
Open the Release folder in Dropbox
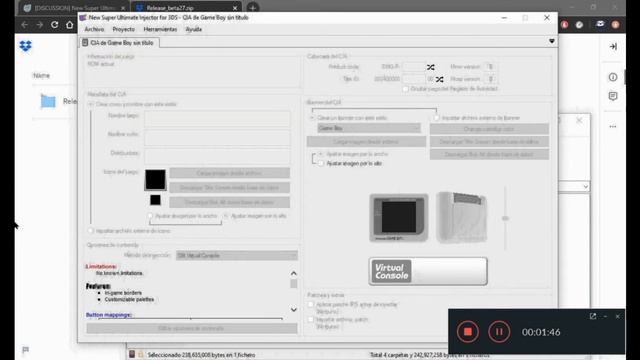click(x=48, y=101)
